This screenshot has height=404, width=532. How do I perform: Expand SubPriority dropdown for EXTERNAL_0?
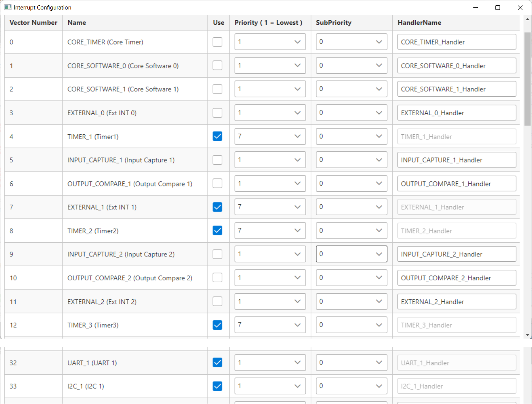(x=351, y=113)
